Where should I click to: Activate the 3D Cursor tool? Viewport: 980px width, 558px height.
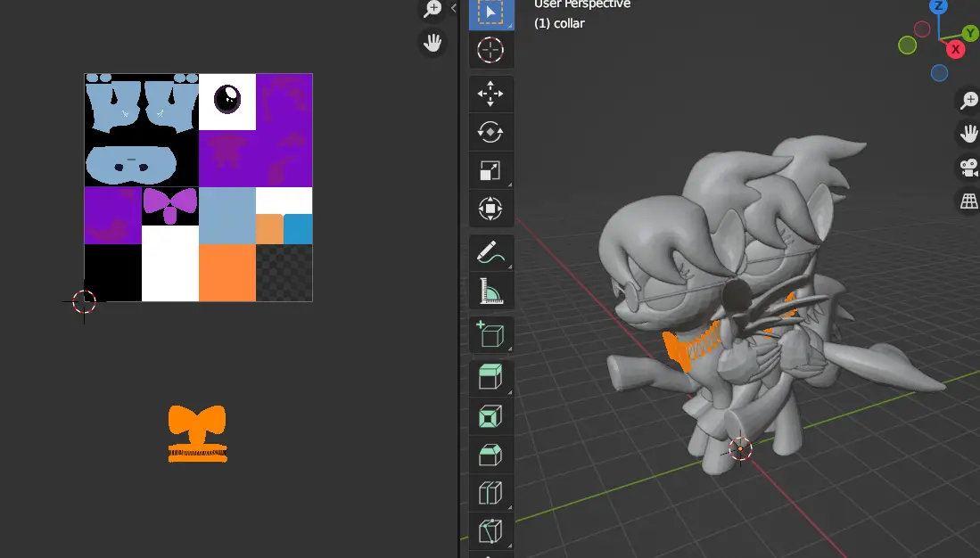pyautogui.click(x=490, y=50)
